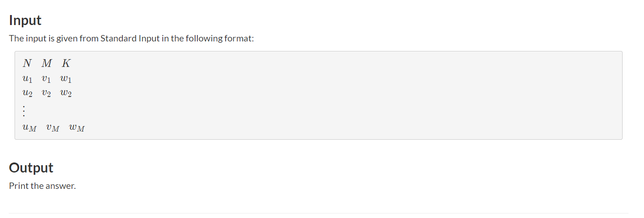The height and width of the screenshot is (218, 644).
Task: Select the variable M on the first line
Action: (46, 64)
